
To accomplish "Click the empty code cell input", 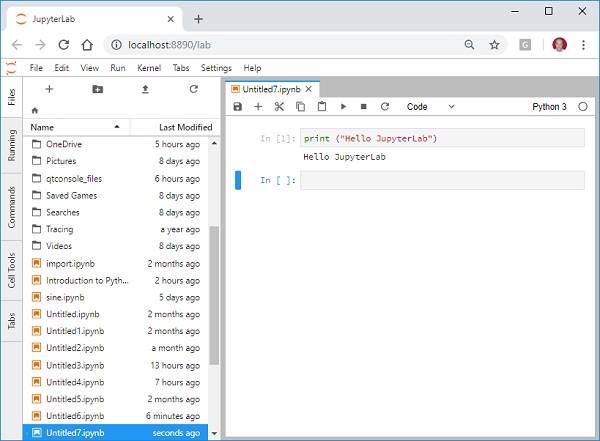I will click(441, 180).
